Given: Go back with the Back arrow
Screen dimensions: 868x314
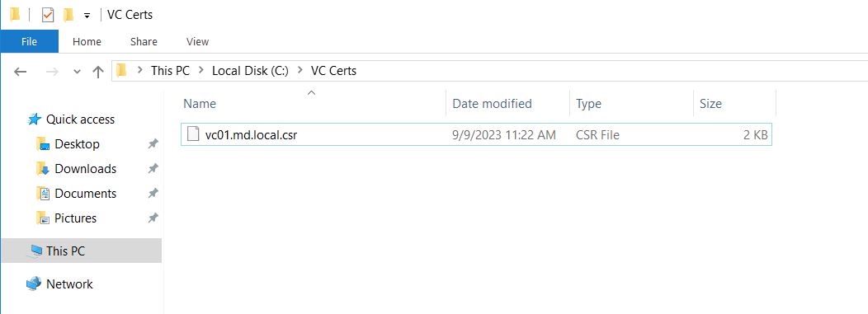Looking at the screenshot, I should click(21, 72).
